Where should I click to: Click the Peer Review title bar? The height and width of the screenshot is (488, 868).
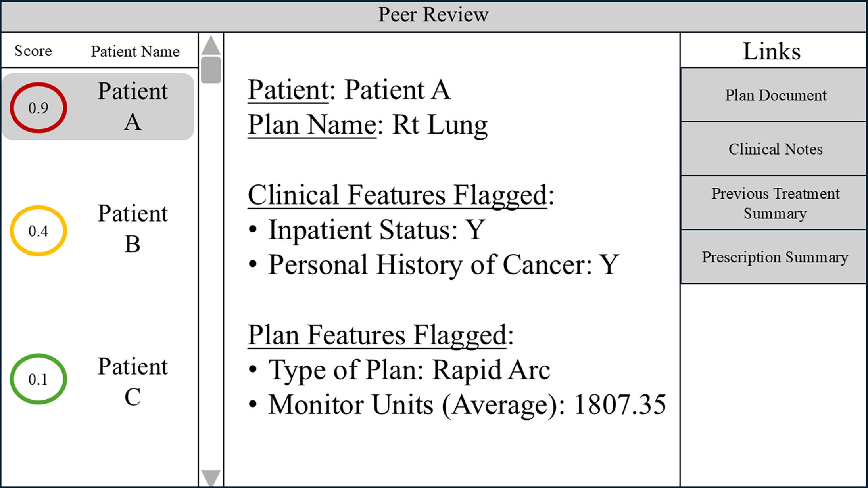[433, 15]
